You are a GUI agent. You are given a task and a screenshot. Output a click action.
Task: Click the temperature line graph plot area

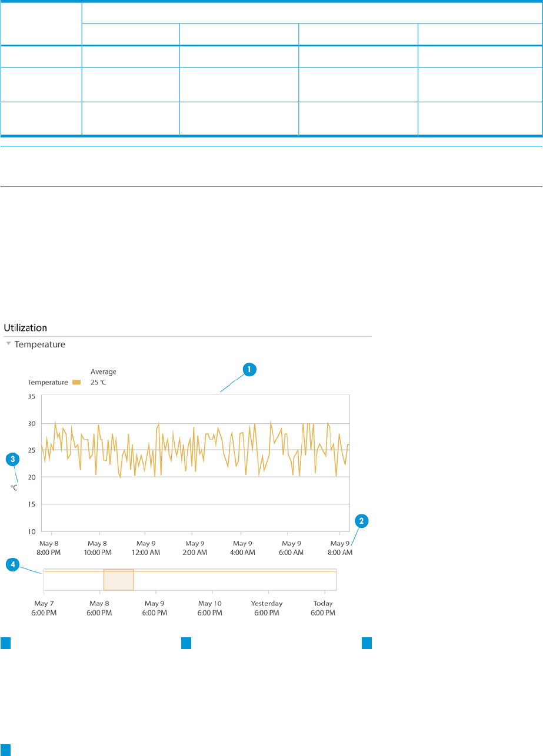click(x=195, y=464)
